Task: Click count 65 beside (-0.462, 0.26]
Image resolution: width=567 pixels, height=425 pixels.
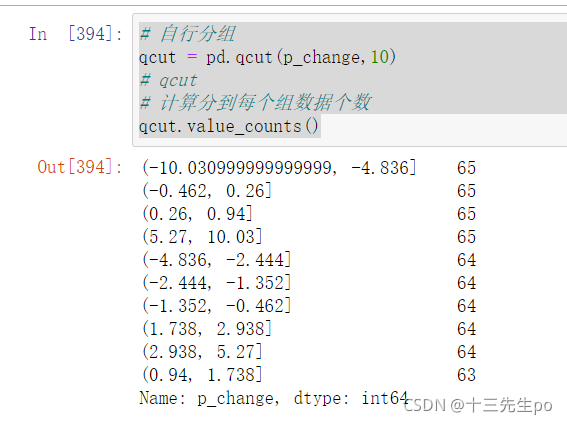Action: 466,191
